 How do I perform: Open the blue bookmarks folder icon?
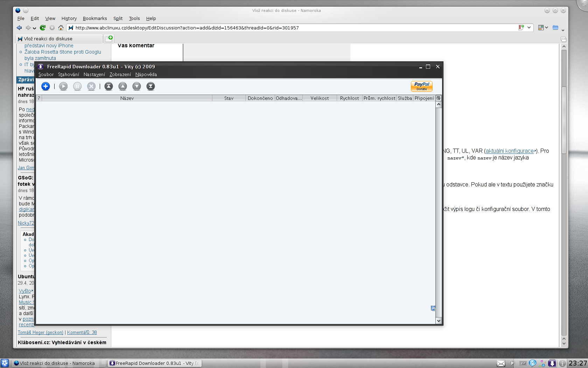[x=555, y=28]
